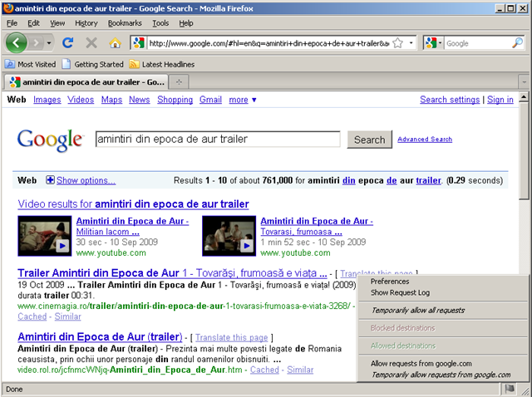This screenshot has height=397, width=532.
Task: Go to Google Maps link
Action: [x=111, y=100]
